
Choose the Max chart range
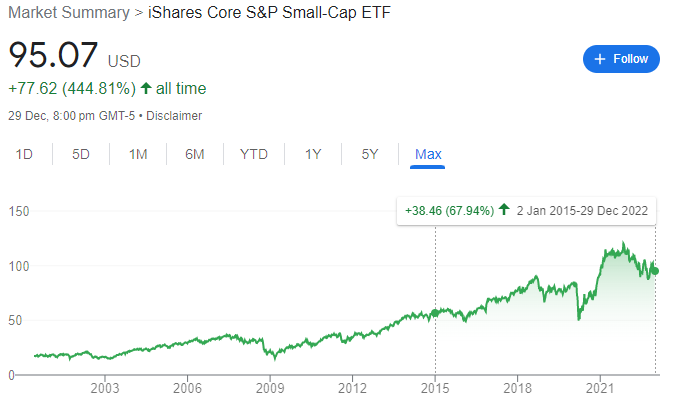tap(428, 154)
